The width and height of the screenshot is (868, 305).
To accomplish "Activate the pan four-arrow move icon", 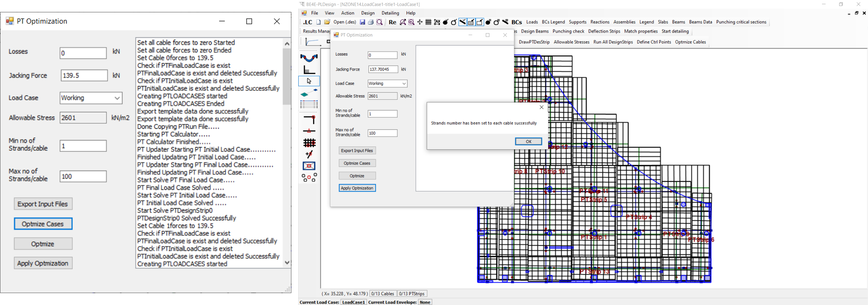I will pos(420,22).
